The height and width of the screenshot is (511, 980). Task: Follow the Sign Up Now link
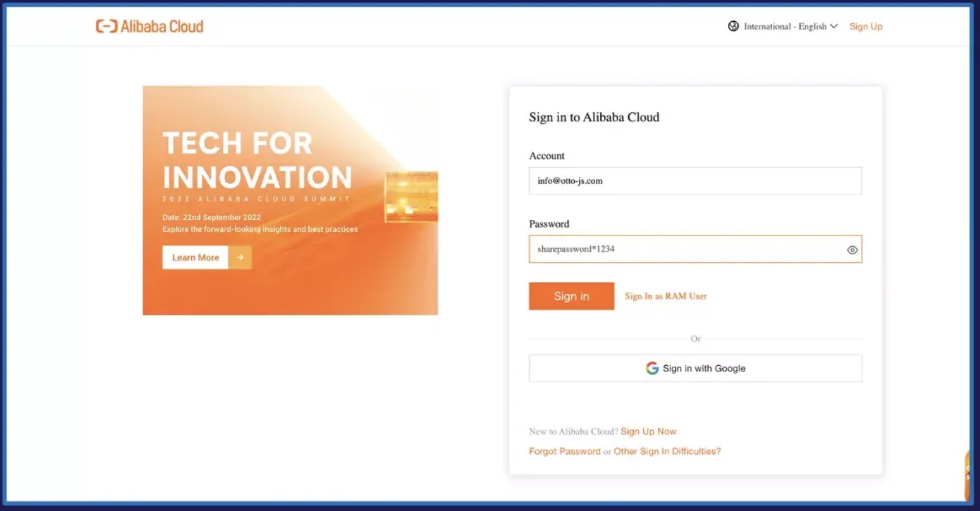point(648,431)
